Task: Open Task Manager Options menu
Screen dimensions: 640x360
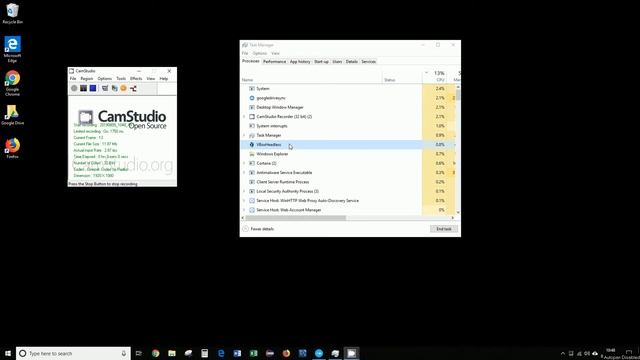Action: pos(260,53)
